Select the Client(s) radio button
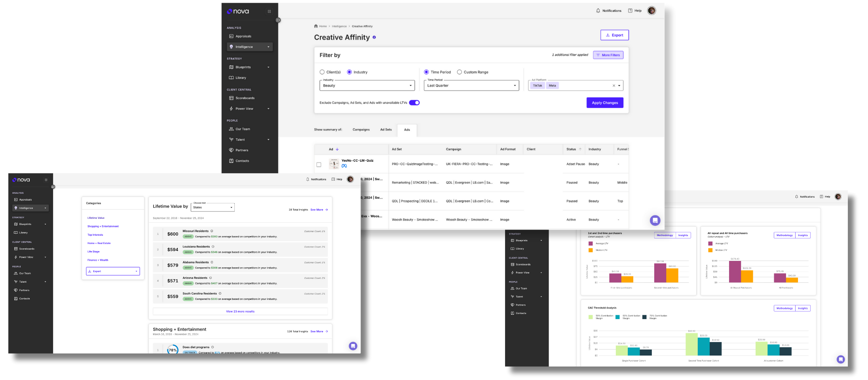The width and height of the screenshot is (868, 380). 322,72
